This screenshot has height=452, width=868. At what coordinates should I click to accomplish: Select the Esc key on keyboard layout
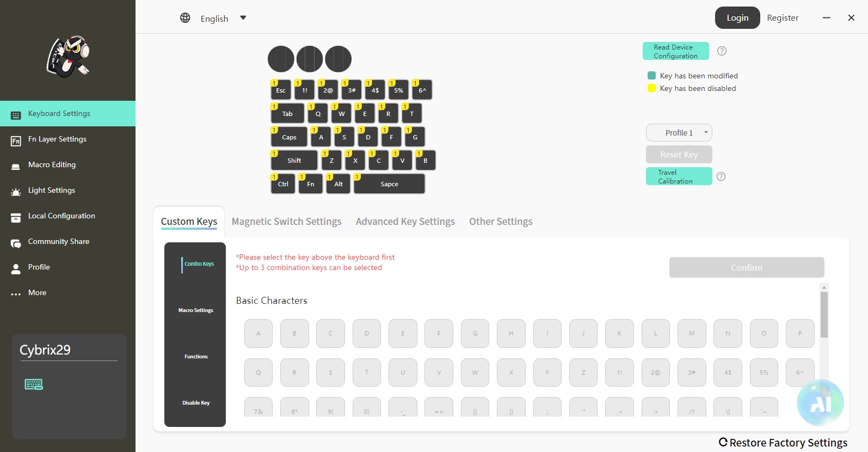281,90
